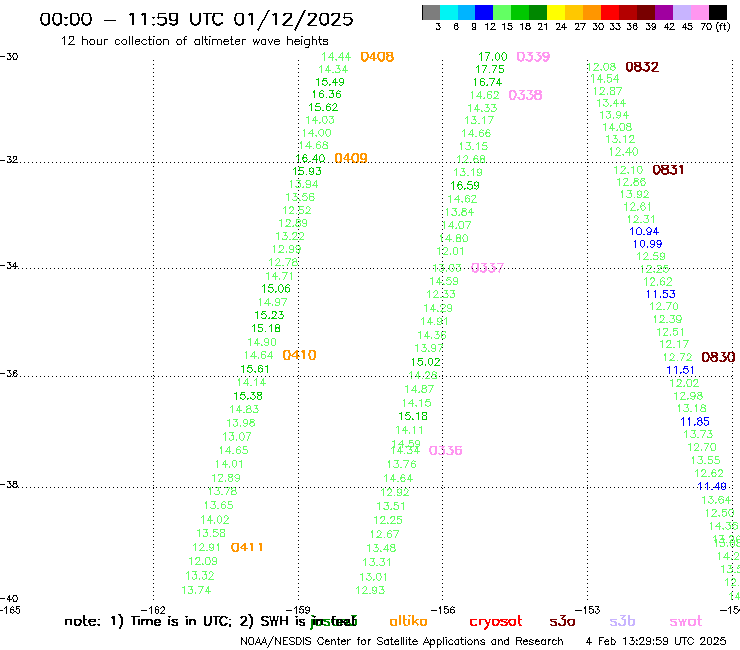Select the s3b satellite legend label
This screenshot has width=740, height=650.
[622, 621]
